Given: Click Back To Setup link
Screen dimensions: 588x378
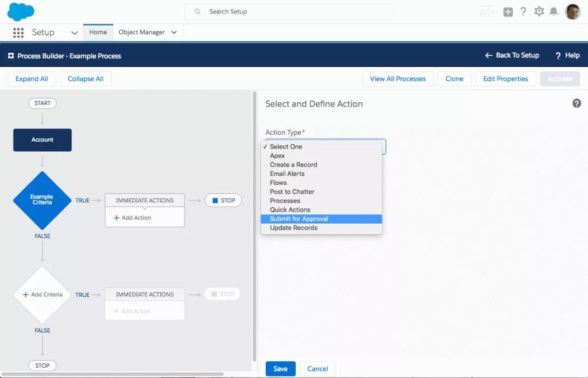Looking at the screenshot, I should (512, 55).
